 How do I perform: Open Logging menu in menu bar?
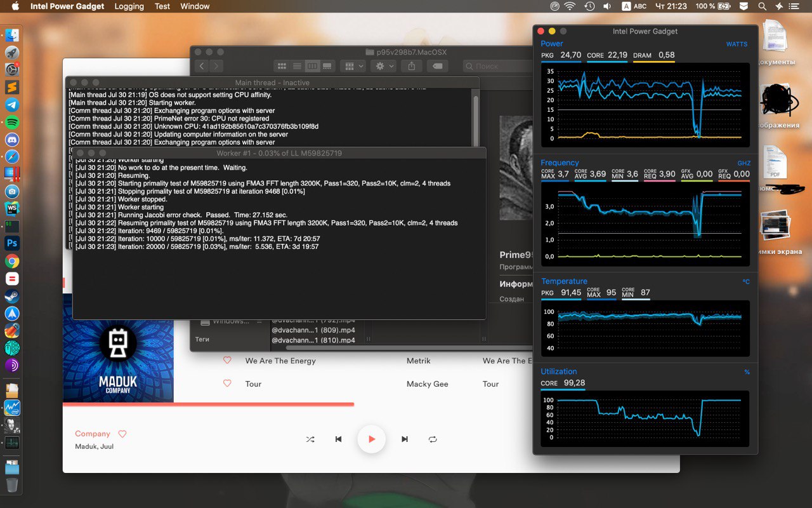129,6
